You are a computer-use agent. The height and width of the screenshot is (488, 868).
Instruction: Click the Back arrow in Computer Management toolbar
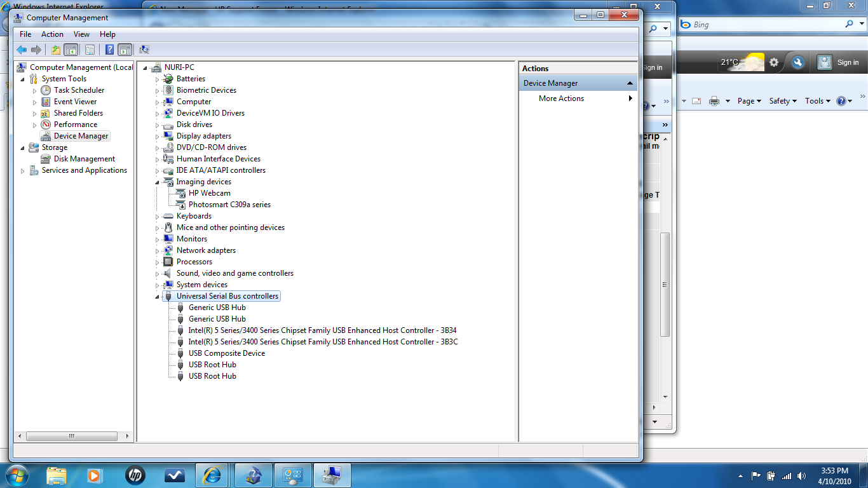pyautogui.click(x=22, y=50)
